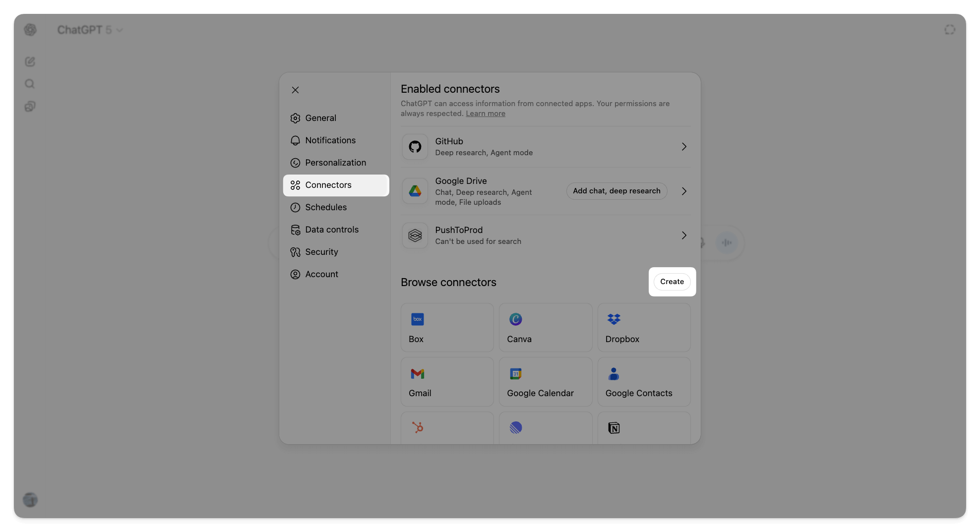The height and width of the screenshot is (532, 980).
Task: Open the Learn more link
Action: coord(485,113)
